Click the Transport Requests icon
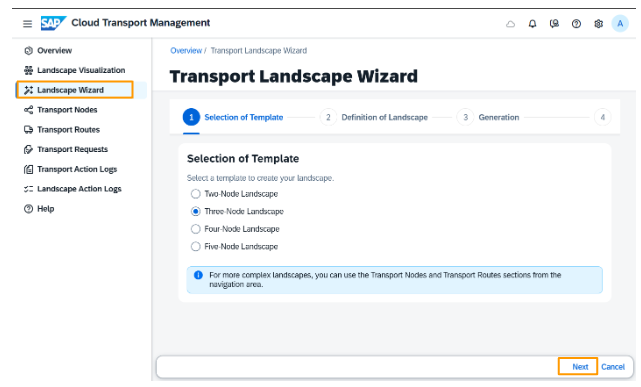Screen dimensions: 641x387 (28, 149)
